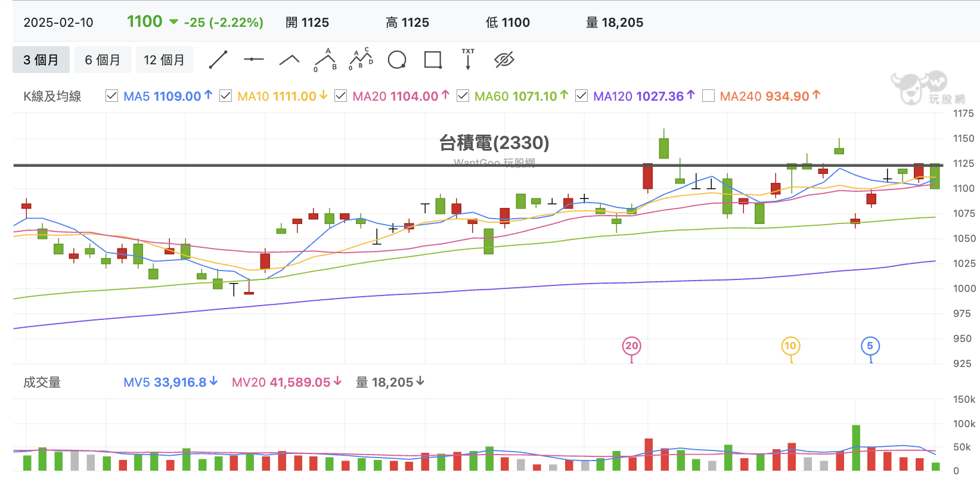Toggle hide drawings eye icon
The width and height of the screenshot is (980, 479).
pyautogui.click(x=504, y=60)
